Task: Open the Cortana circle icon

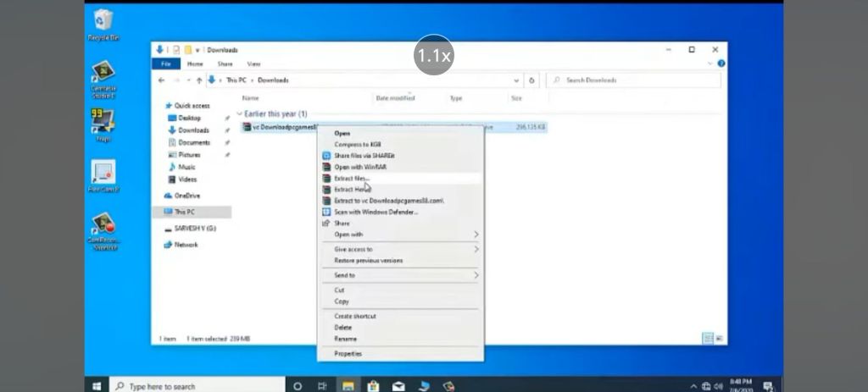Action: click(298, 386)
